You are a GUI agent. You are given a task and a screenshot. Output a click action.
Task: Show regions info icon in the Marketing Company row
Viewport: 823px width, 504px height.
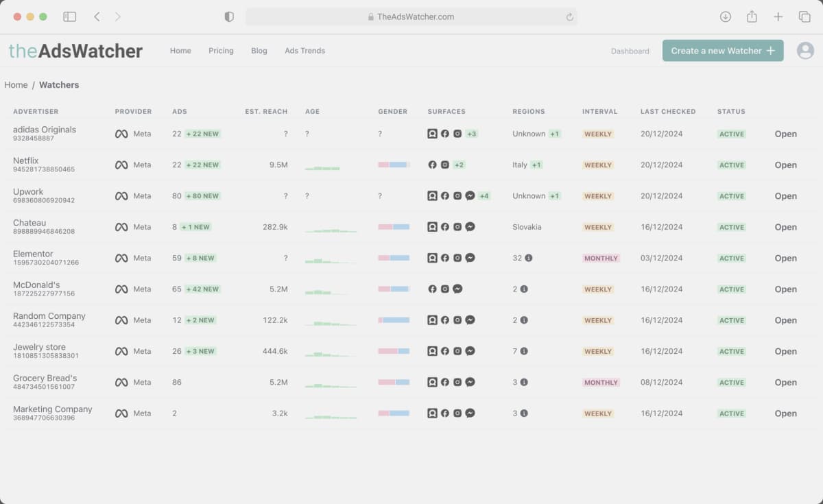pos(524,413)
